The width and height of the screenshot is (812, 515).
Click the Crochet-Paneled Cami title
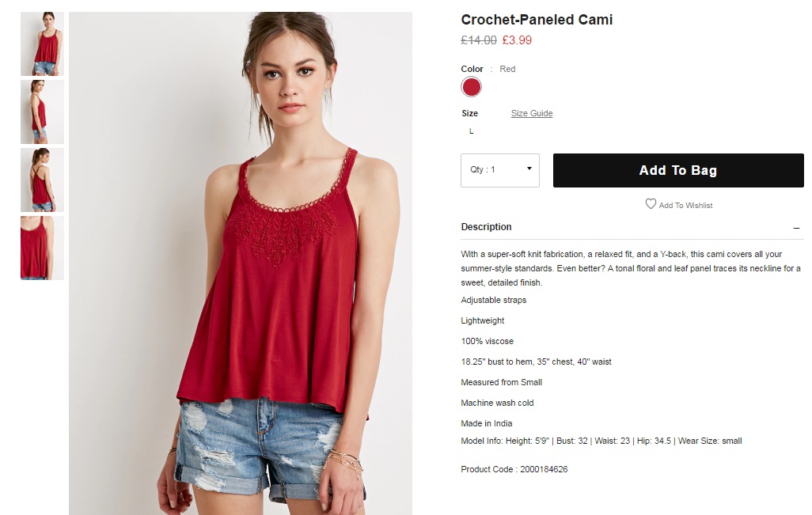pyautogui.click(x=537, y=20)
